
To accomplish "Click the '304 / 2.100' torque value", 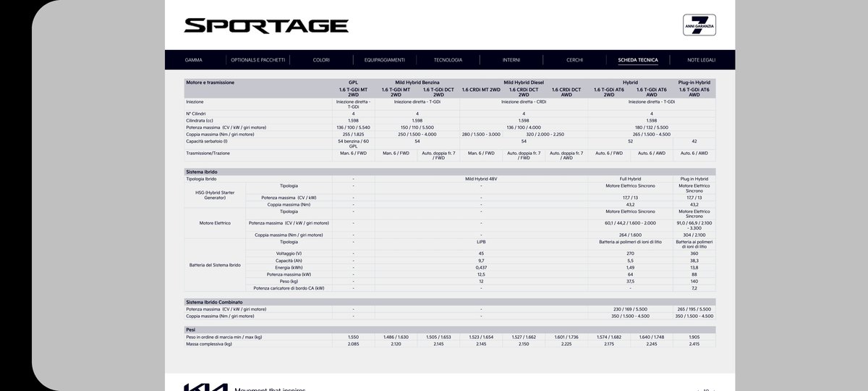I will [x=694, y=235].
